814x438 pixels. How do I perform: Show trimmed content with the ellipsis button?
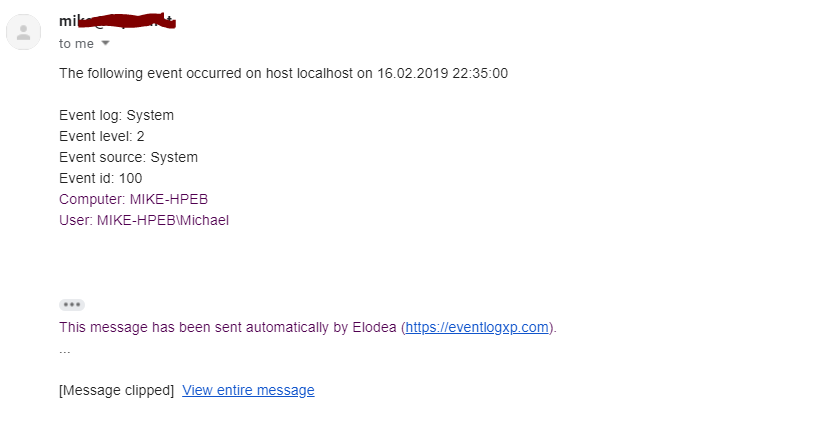click(x=72, y=305)
